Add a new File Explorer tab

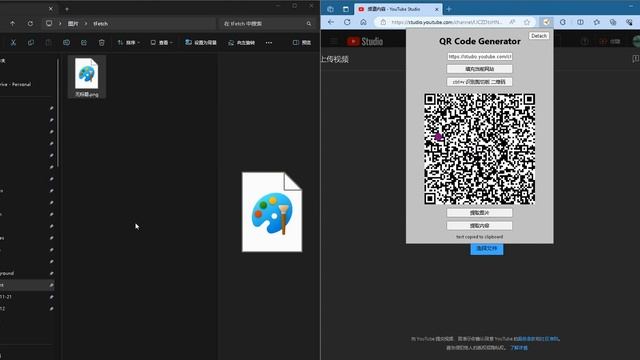67,9
